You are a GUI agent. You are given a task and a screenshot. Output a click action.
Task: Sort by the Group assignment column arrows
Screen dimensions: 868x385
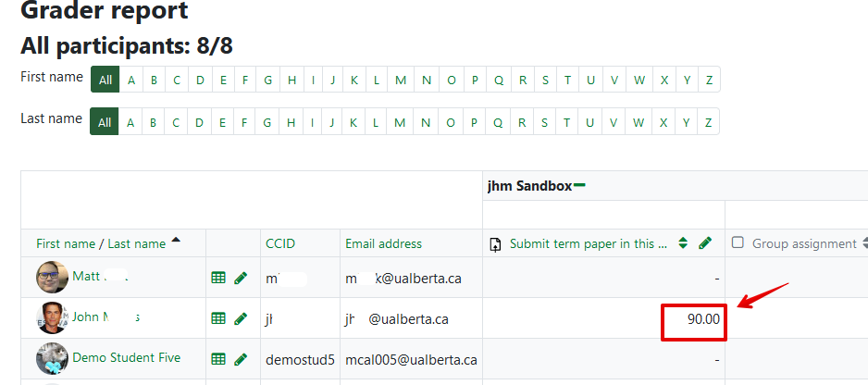tap(865, 243)
